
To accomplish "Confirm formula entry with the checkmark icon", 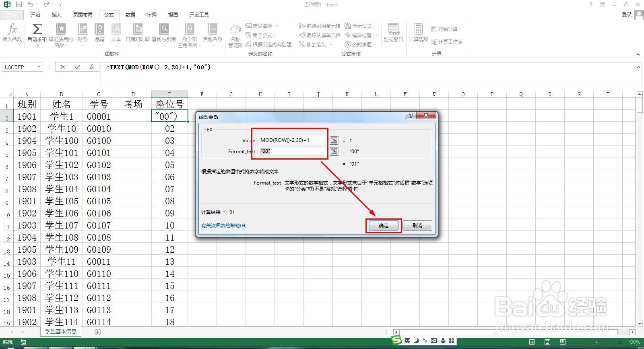I will [x=77, y=67].
